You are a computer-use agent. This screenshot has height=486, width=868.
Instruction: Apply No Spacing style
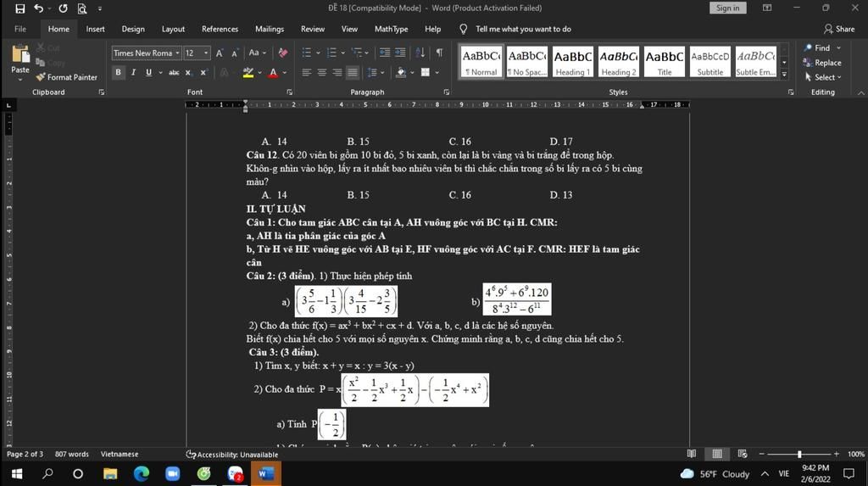pos(527,62)
